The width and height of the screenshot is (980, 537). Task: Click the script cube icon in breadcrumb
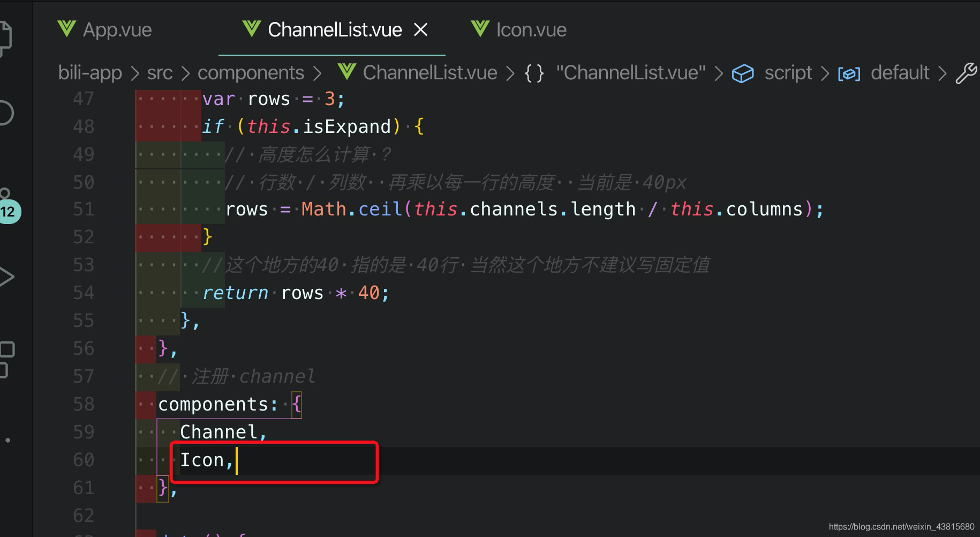(x=743, y=73)
